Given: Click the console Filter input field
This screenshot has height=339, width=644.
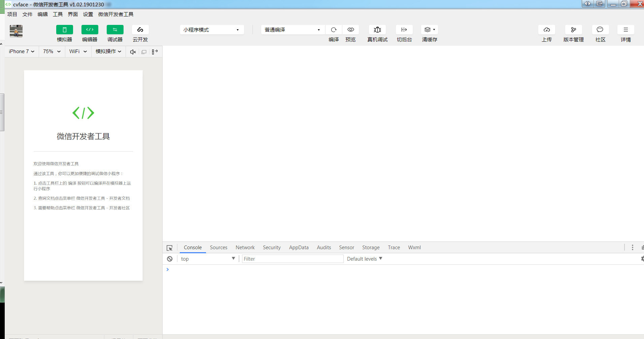Looking at the screenshot, I should pyautogui.click(x=293, y=259).
